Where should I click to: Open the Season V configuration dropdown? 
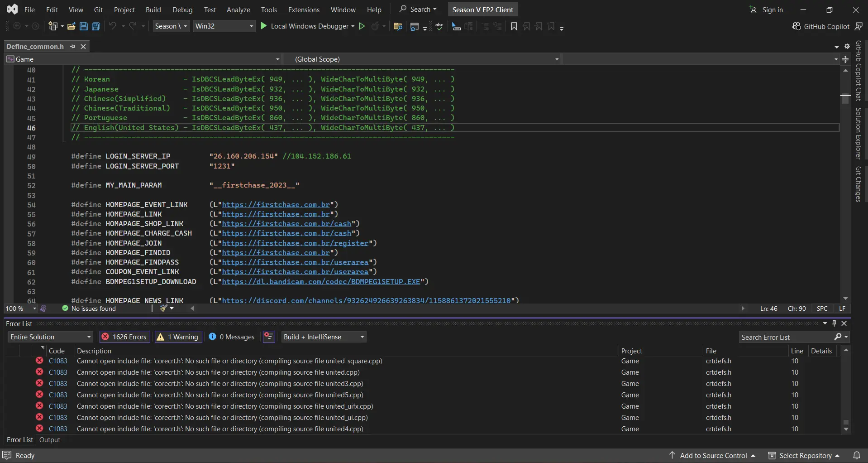click(171, 26)
